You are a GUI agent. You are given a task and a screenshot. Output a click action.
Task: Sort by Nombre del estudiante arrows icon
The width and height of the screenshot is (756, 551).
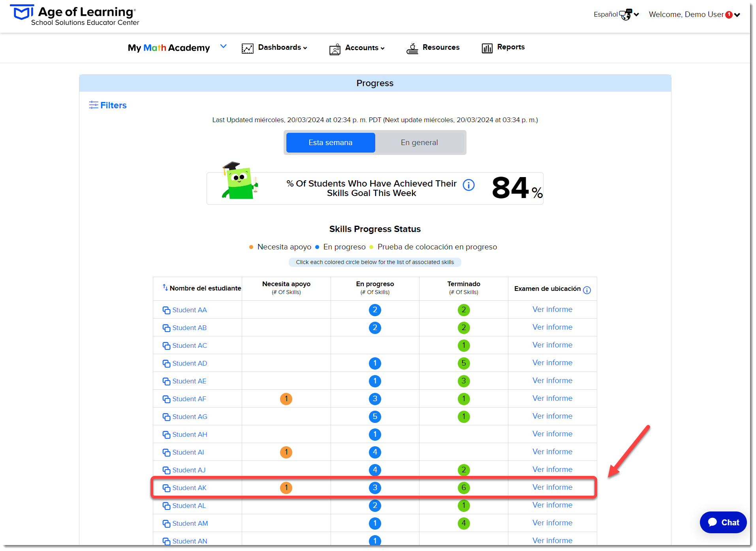165,287
